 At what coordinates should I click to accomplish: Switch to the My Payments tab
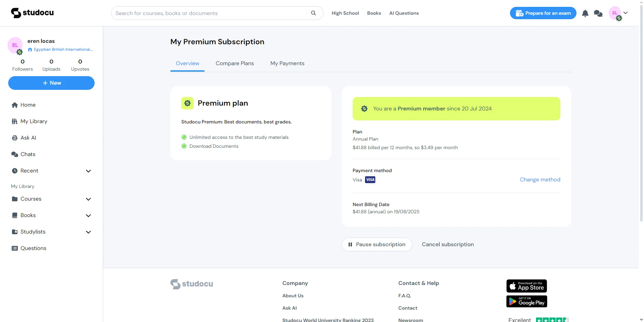(287, 63)
